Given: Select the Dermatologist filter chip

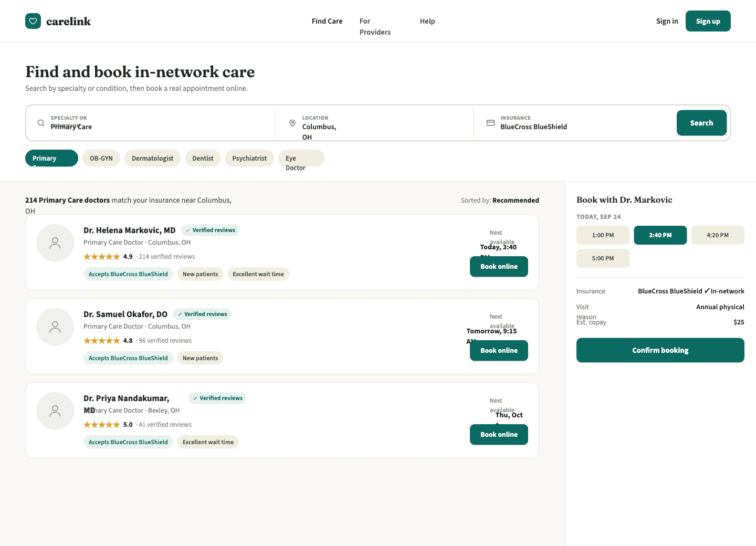Looking at the screenshot, I should tap(153, 158).
